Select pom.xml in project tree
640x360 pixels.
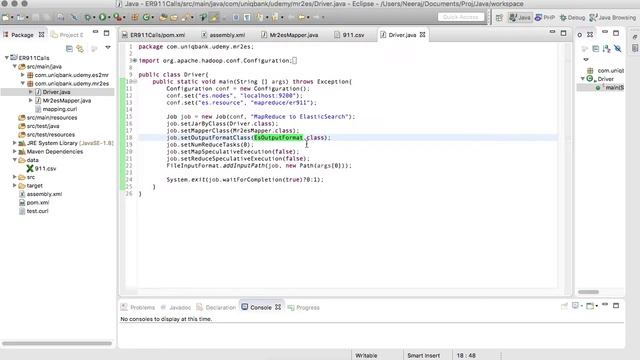click(34, 202)
